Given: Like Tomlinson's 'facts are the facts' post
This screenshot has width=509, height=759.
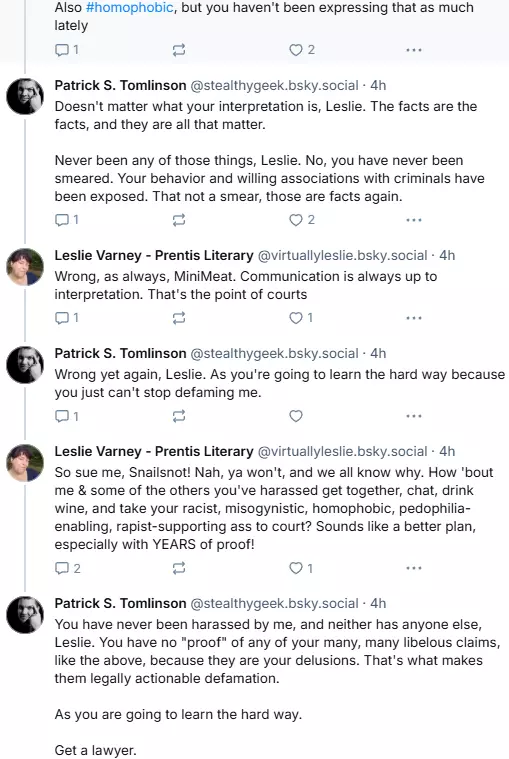Looking at the screenshot, I should 302,220.
